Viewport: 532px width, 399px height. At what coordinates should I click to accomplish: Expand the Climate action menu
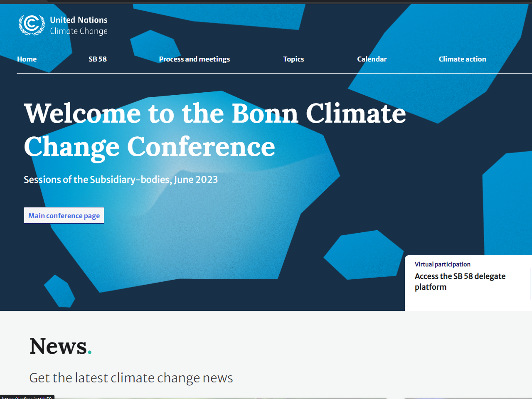pyautogui.click(x=462, y=59)
